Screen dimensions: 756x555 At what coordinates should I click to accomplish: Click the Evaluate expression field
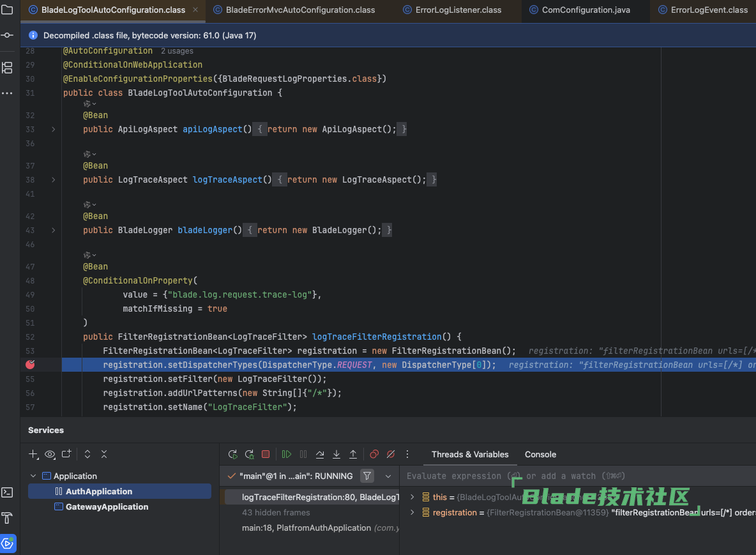point(511,476)
